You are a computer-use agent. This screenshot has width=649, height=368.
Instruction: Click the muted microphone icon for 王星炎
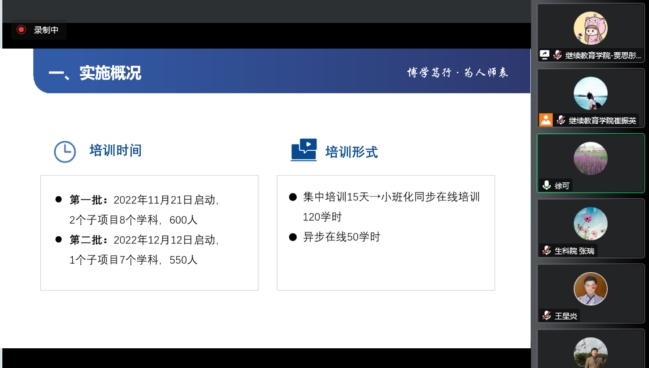[x=547, y=316]
